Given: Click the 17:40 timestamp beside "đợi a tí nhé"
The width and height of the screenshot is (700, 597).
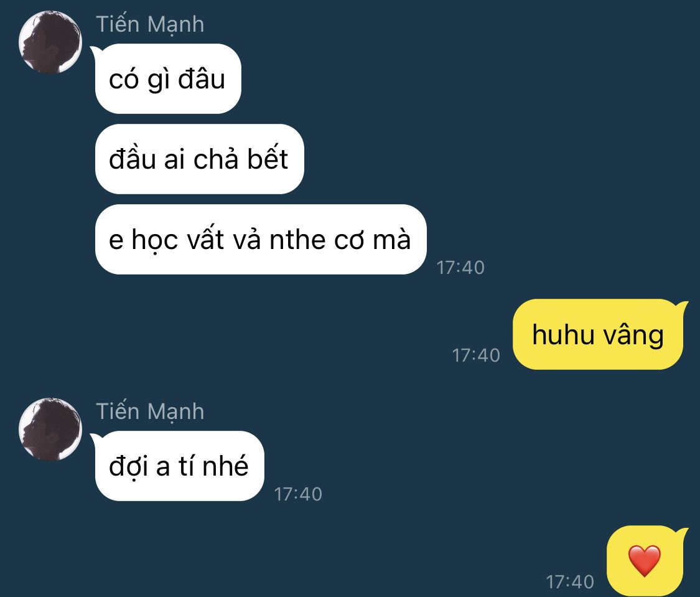Looking at the screenshot, I should (298, 494).
